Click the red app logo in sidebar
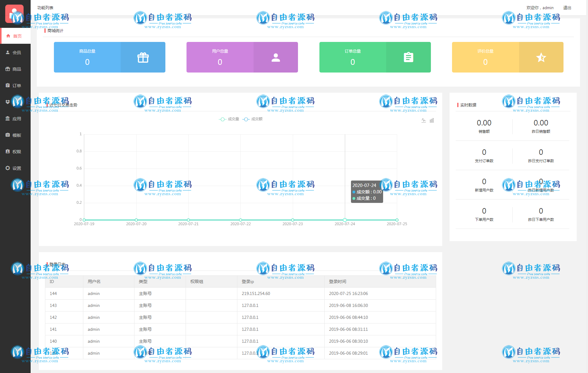Screen dimensions: 588x373 [x=14, y=13]
